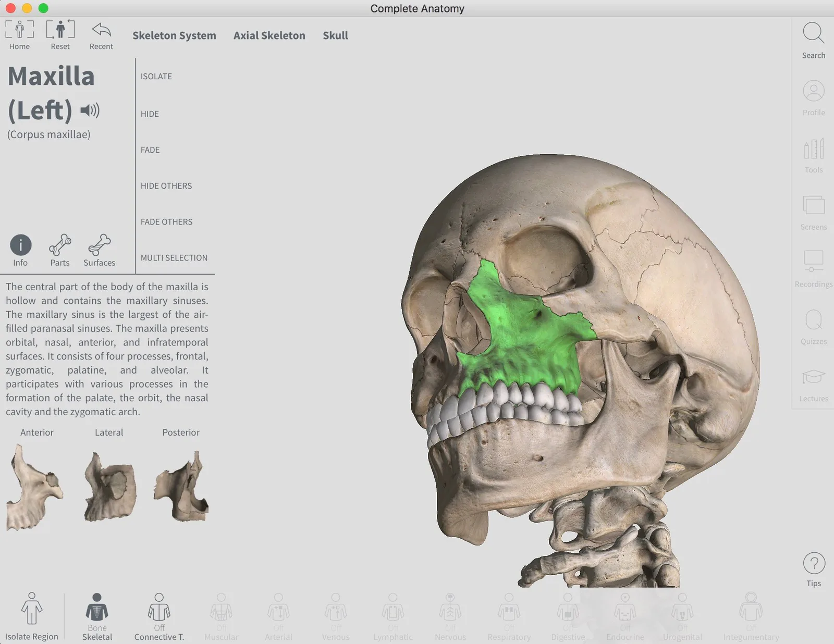Open the Tips help icon
This screenshot has height=644, width=834.
coord(814,563)
